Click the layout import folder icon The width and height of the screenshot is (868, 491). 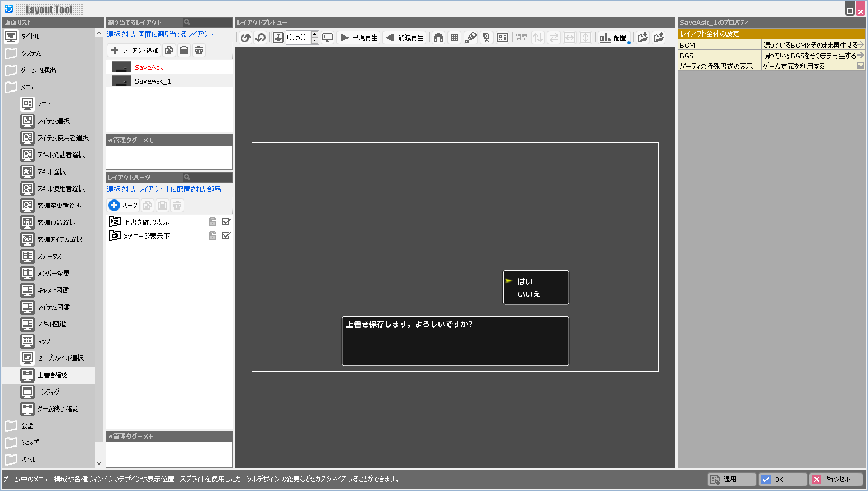[x=643, y=38]
